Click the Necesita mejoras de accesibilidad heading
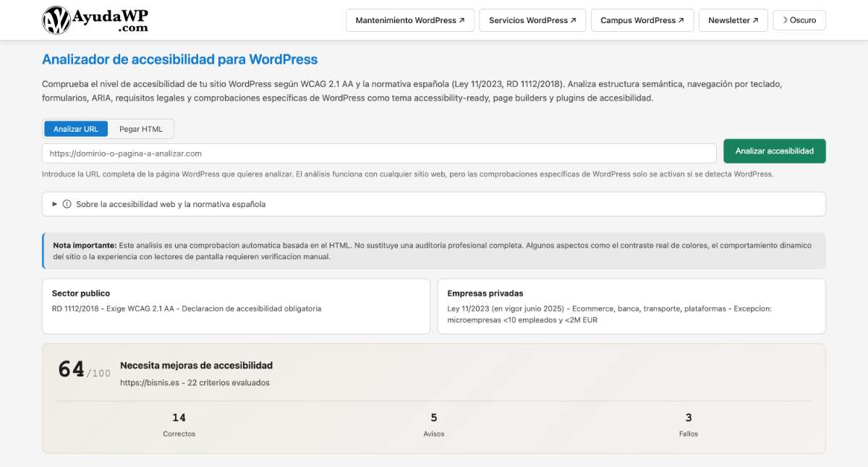The height and width of the screenshot is (467, 868). 196,366
